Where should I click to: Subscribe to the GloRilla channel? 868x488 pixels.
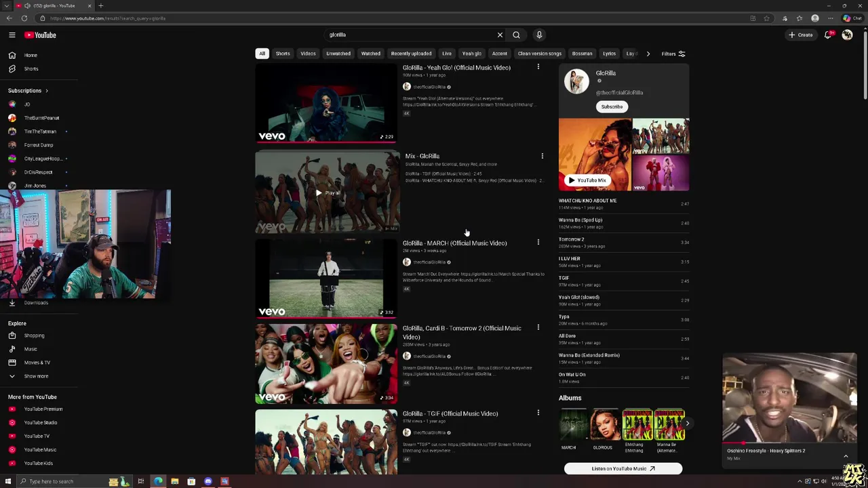pyautogui.click(x=612, y=106)
